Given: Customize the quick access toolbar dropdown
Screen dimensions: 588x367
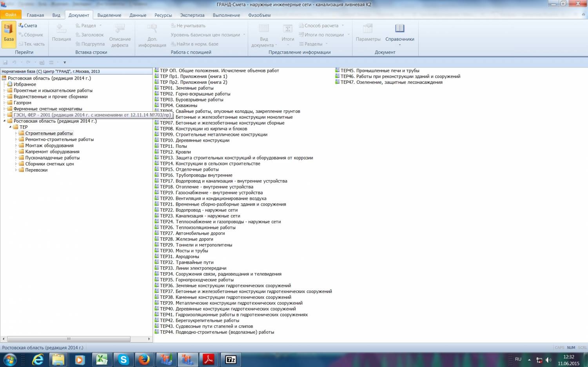Looking at the screenshot, I should [x=65, y=63].
